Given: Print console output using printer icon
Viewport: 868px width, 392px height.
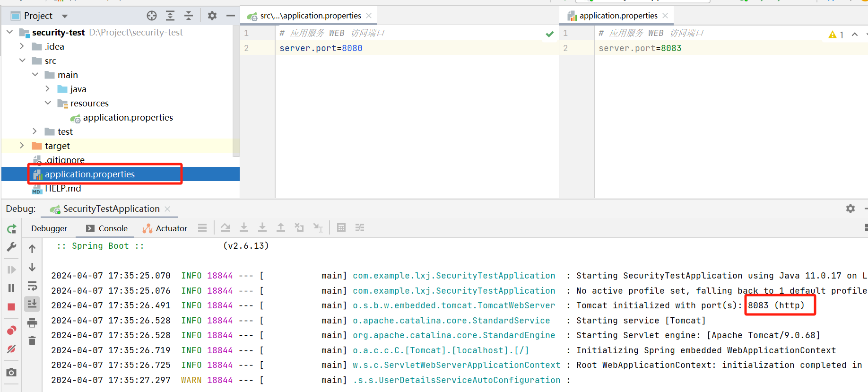Looking at the screenshot, I should tap(32, 323).
